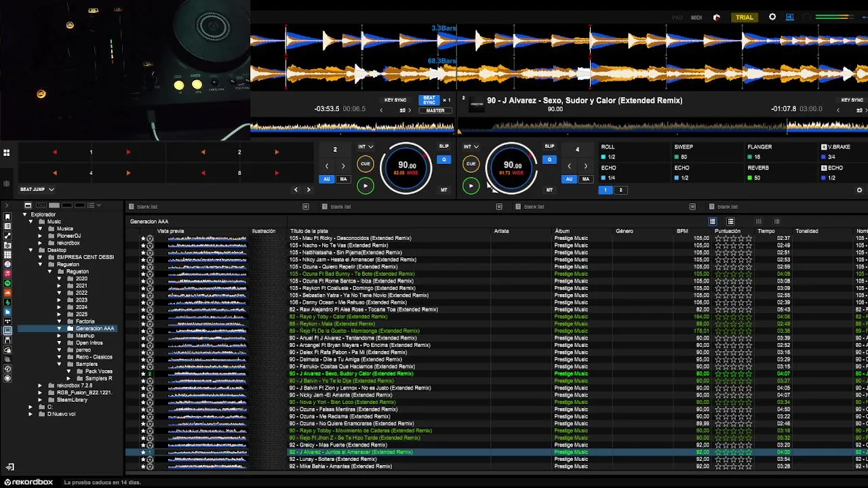The image size is (868, 488).
Task: Click the MIDI button at top
Action: 696,18
